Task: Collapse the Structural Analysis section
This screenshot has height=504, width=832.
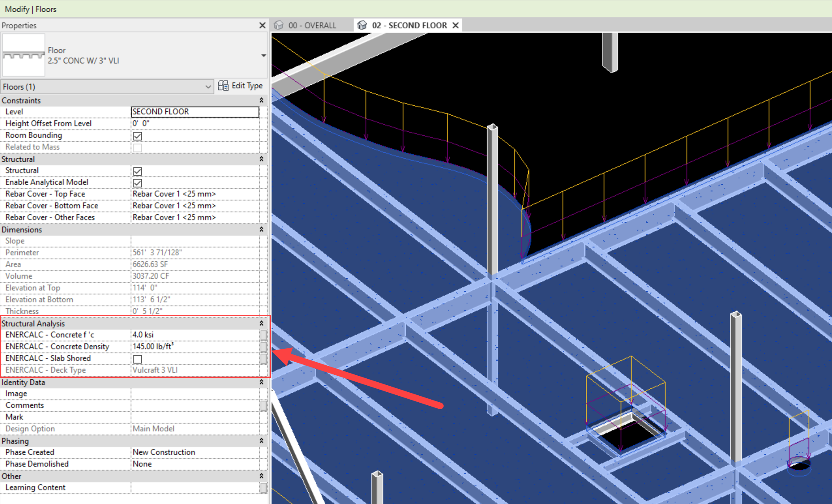Action: tap(261, 324)
